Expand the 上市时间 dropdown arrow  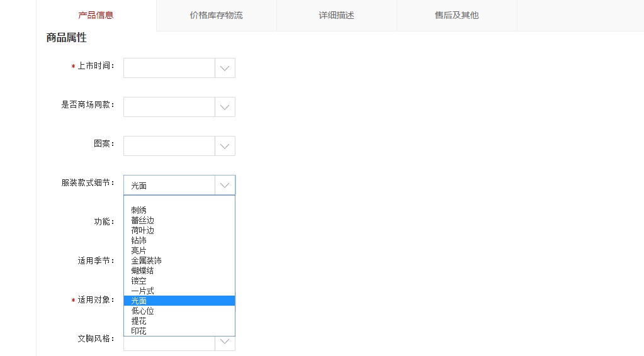coord(225,68)
